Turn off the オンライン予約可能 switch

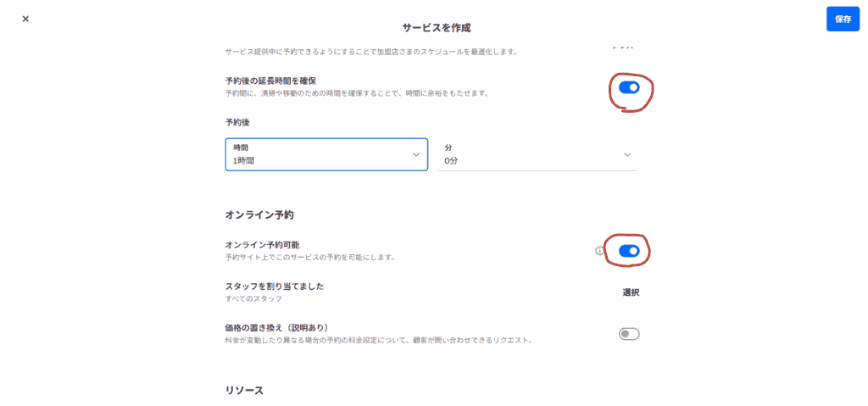tap(629, 251)
